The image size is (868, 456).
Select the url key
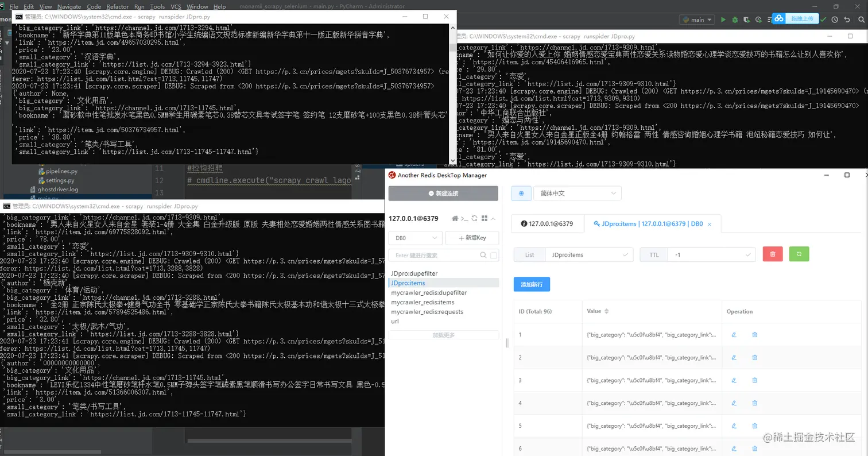(444, 322)
